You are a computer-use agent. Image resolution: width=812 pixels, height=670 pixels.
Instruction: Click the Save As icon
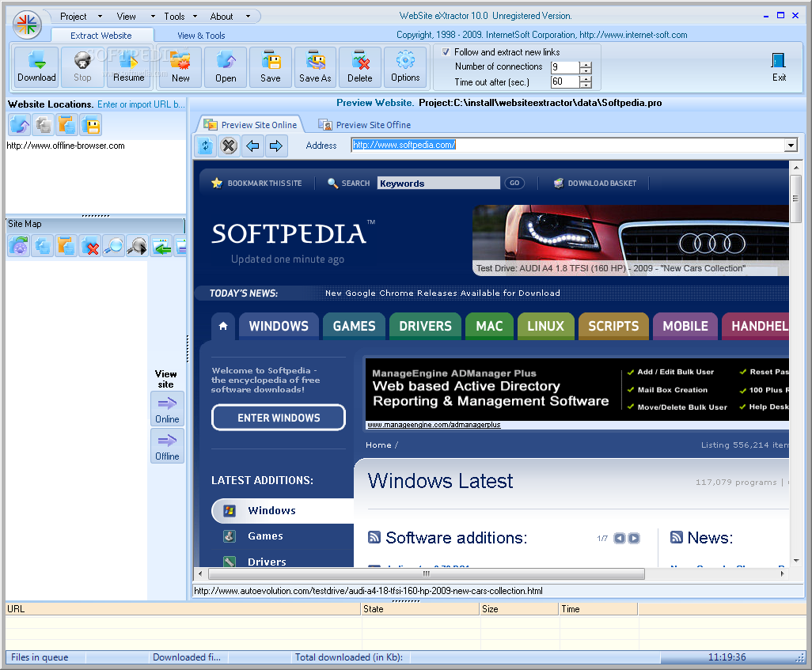tap(315, 66)
